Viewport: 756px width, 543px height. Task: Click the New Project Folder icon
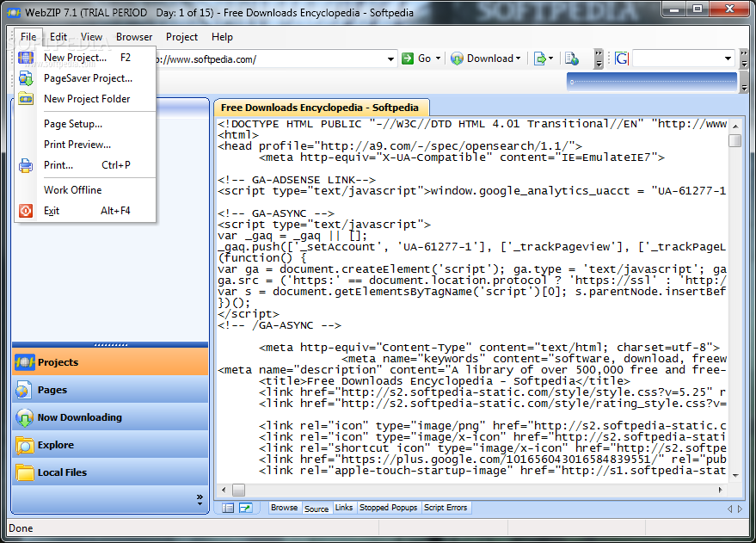(26, 99)
